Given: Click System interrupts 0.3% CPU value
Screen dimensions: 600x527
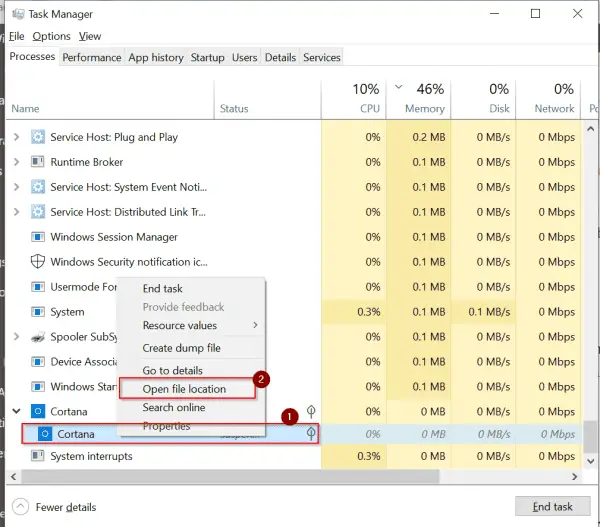Looking at the screenshot, I should pos(368,456).
